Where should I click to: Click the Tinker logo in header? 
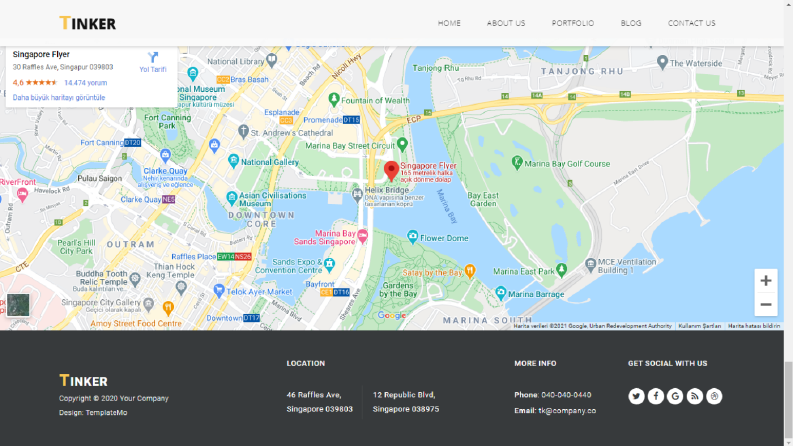tap(87, 23)
